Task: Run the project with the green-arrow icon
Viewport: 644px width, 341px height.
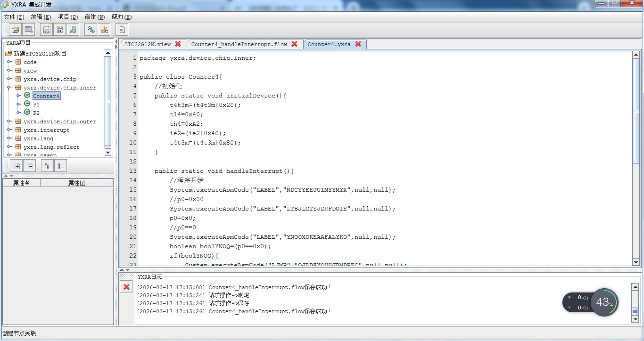Action: coord(73,30)
